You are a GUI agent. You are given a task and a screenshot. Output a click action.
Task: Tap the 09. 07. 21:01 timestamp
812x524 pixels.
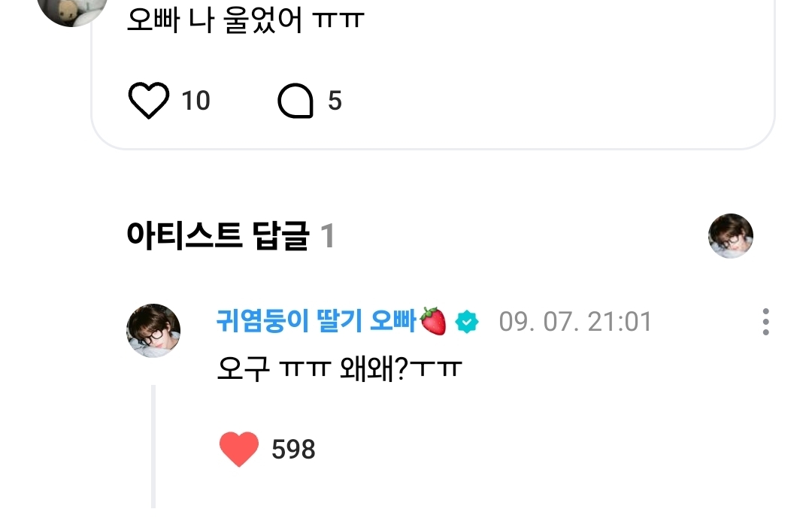tap(575, 322)
